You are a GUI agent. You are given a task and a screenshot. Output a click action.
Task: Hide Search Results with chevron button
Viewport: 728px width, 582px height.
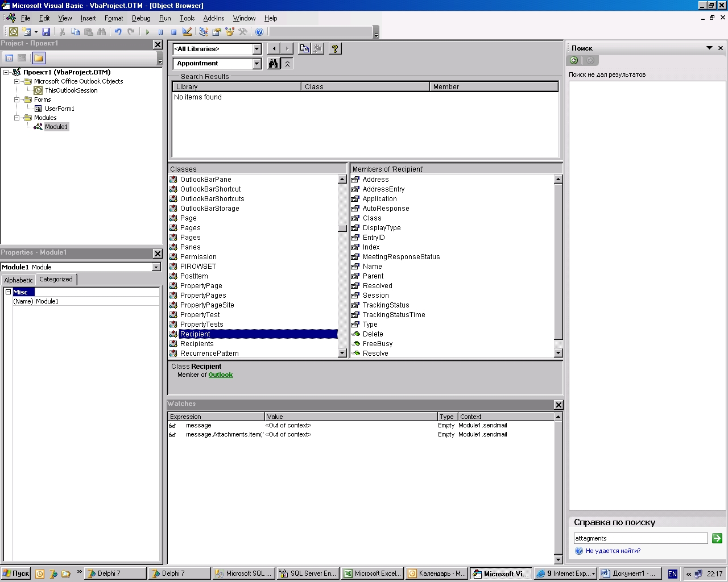tap(288, 64)
